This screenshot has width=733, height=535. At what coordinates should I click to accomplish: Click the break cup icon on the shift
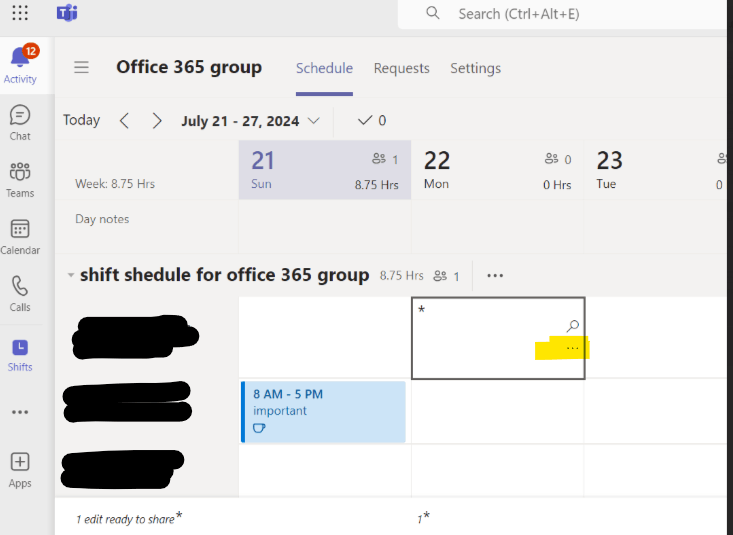(259, 427)
